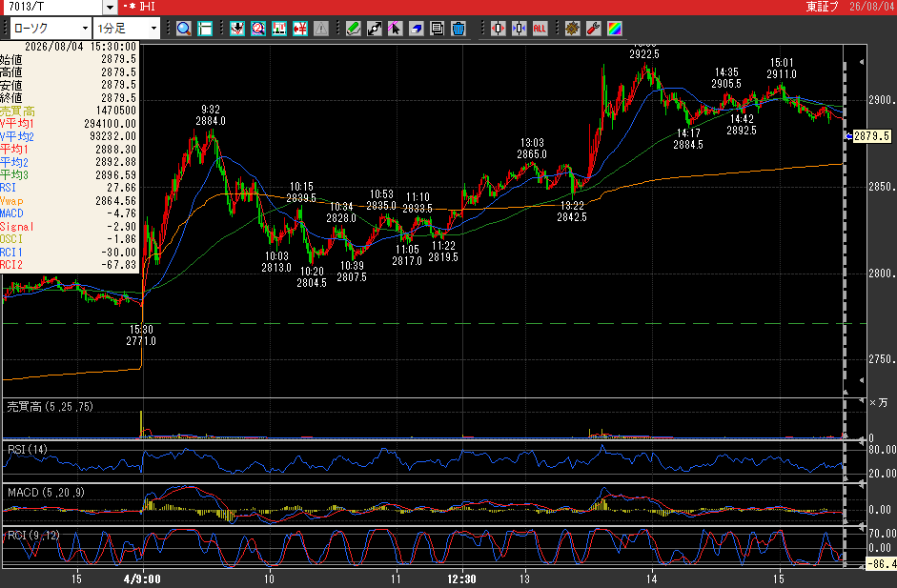
Task: Click the 7013/T stock code field
Action: click(52, 7)
